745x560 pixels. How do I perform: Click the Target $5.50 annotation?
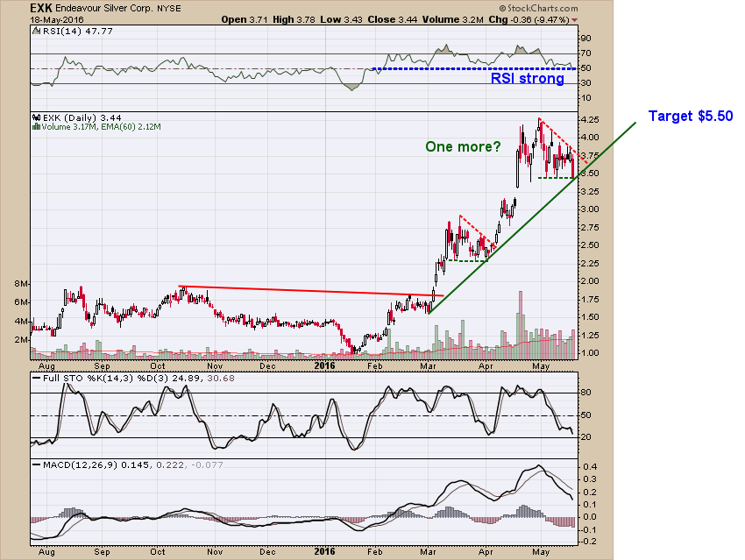[691, 116]
